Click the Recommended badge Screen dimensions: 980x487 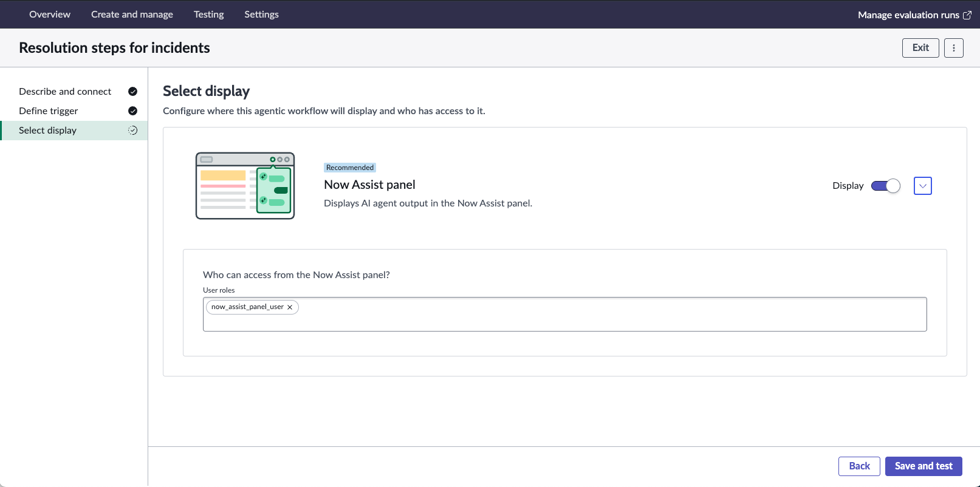350,168
